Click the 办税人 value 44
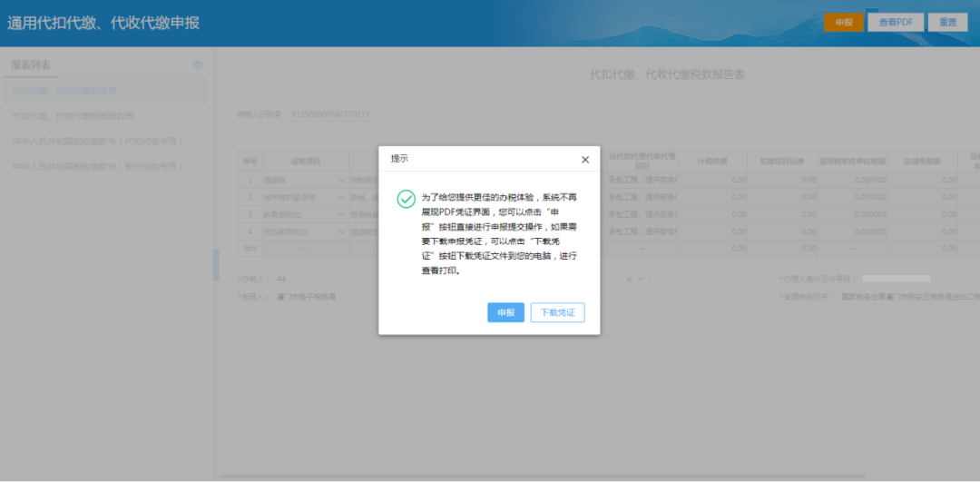The image size is (980, 482). 281,278
